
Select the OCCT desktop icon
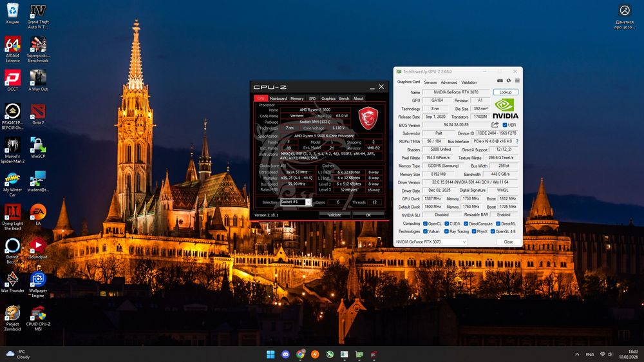pyautogui.click(x=13, y=81)
